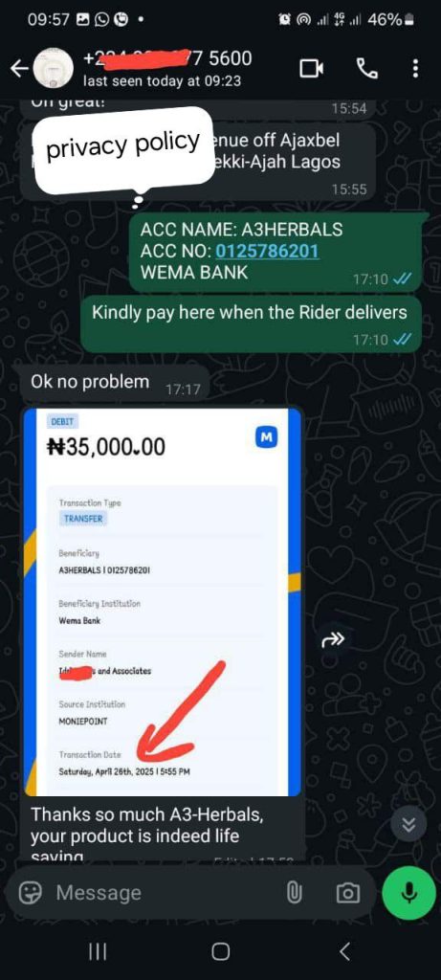Tap the green microphone voice note button
Viewport: 441px width, 980px height.
pos(409,894)
